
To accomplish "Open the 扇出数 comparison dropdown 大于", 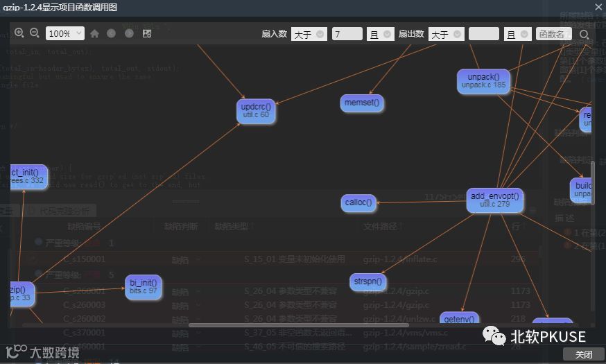I will [446, 34].
